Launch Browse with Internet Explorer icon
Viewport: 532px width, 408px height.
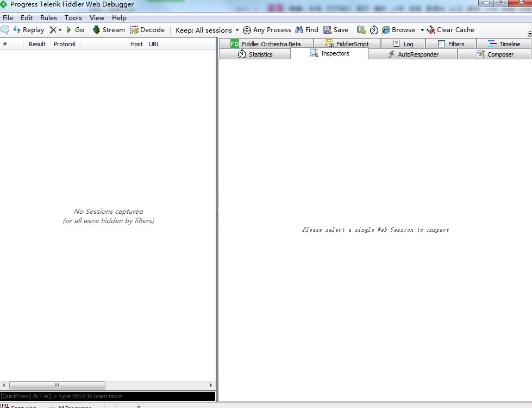[x=386, y=30]
